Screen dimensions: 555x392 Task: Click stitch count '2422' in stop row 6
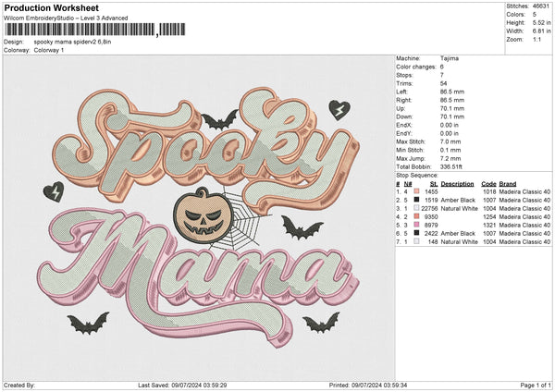[x=431, y=234]
